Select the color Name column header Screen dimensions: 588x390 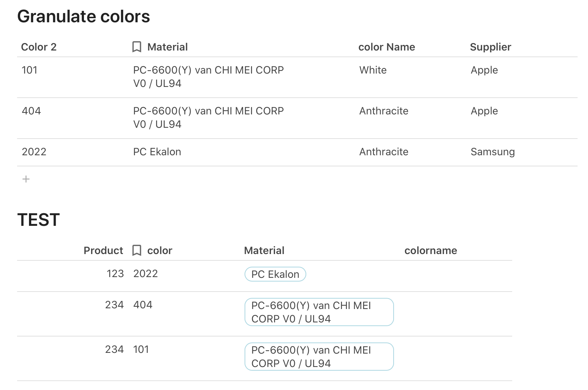[x=387, y=47]
